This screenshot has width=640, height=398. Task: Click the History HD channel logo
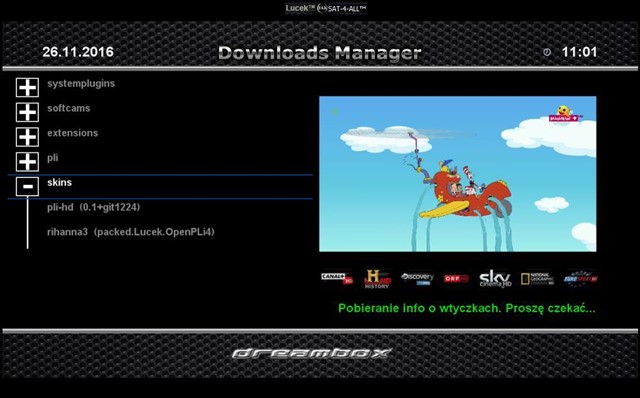pos(377,279)
